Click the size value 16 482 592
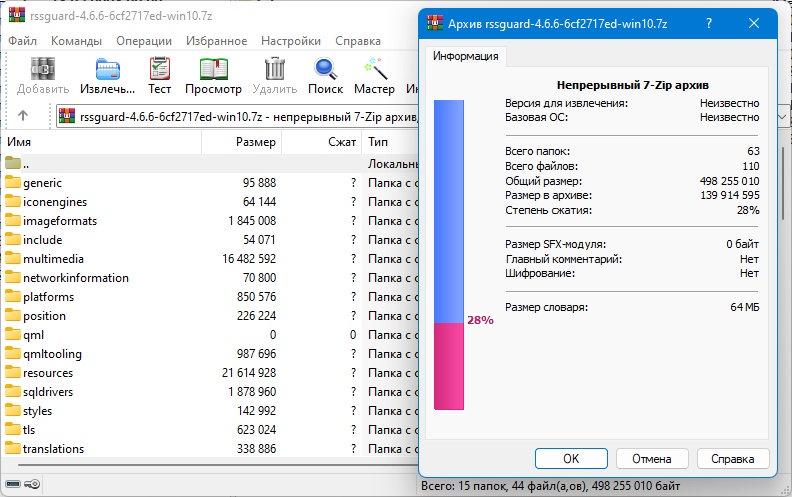Viewport: 792px width, 497px height. 249,259
